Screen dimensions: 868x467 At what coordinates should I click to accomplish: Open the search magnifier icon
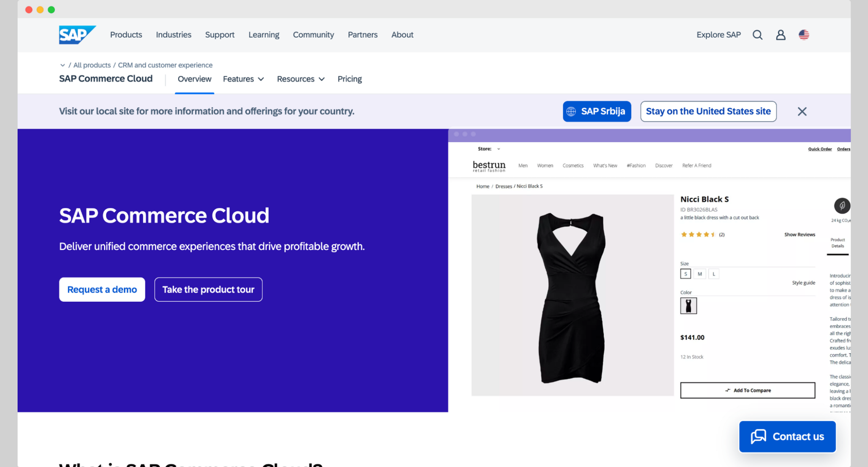(757, 35)
